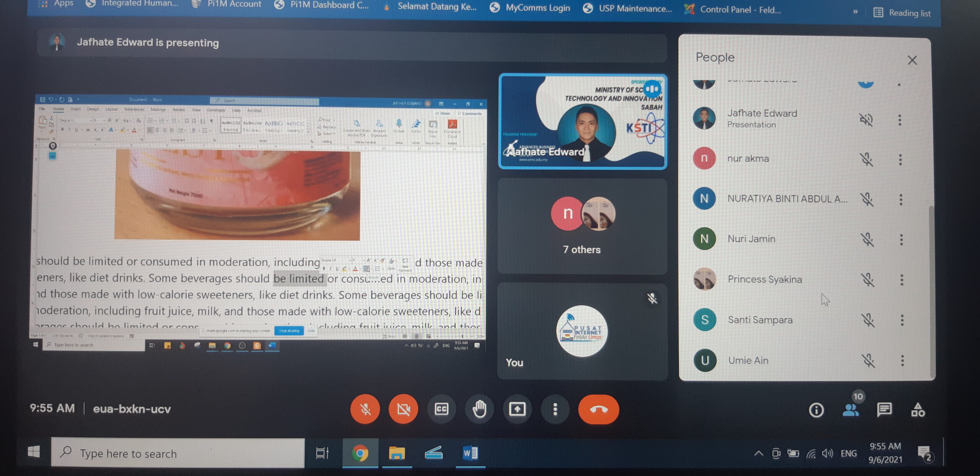Close the People panel
Image resolution: width=980 pixels, height=476 pixels.
[912, 60]
